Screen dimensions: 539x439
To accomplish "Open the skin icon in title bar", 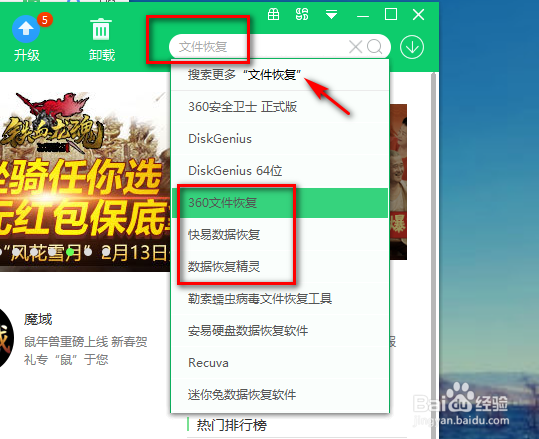I will coord(302,14).
